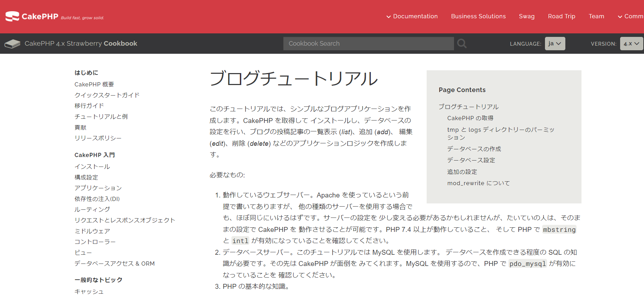Focus the Cookbook Search field

pos(368,44)
